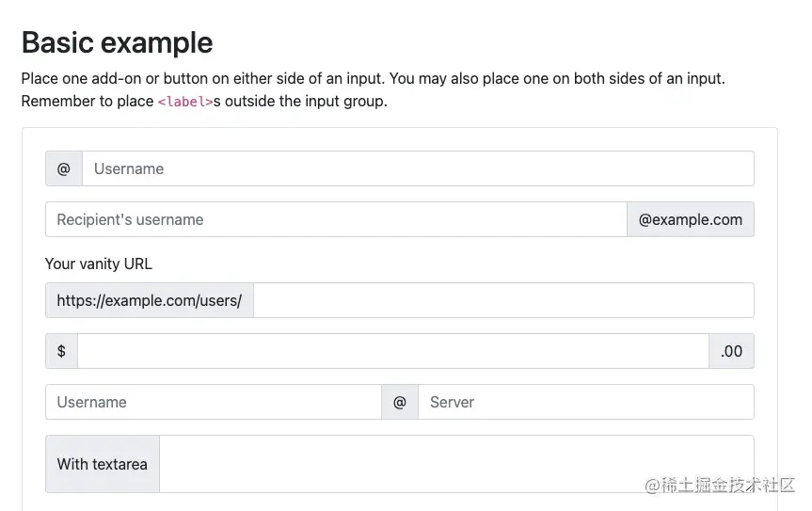Click the 'Basic example' heading
Screen dimensions: 812x511
(118, 43)
